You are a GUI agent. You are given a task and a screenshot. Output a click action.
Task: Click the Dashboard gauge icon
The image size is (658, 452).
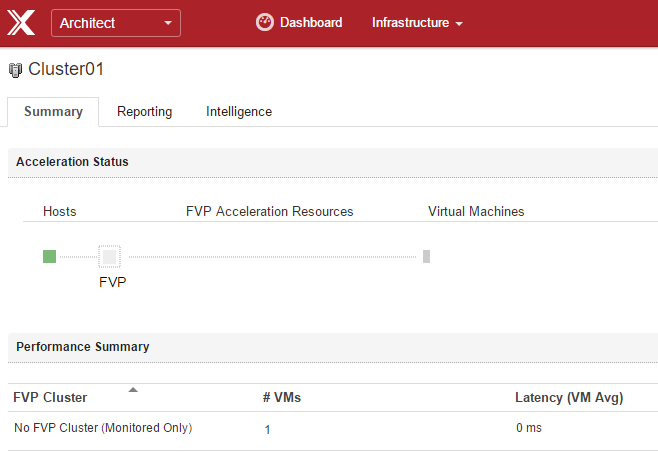[x=265, y=22]
